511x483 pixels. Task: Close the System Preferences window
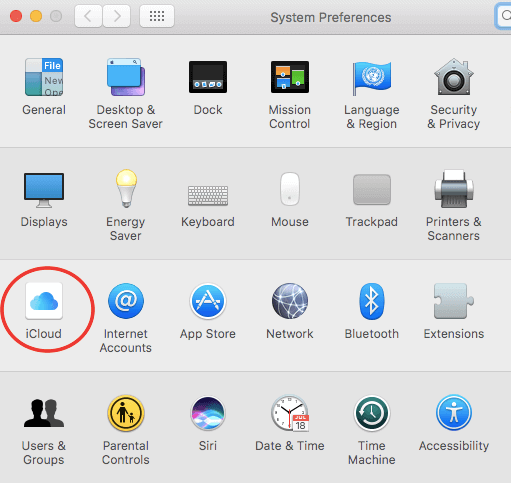point(16,16)
